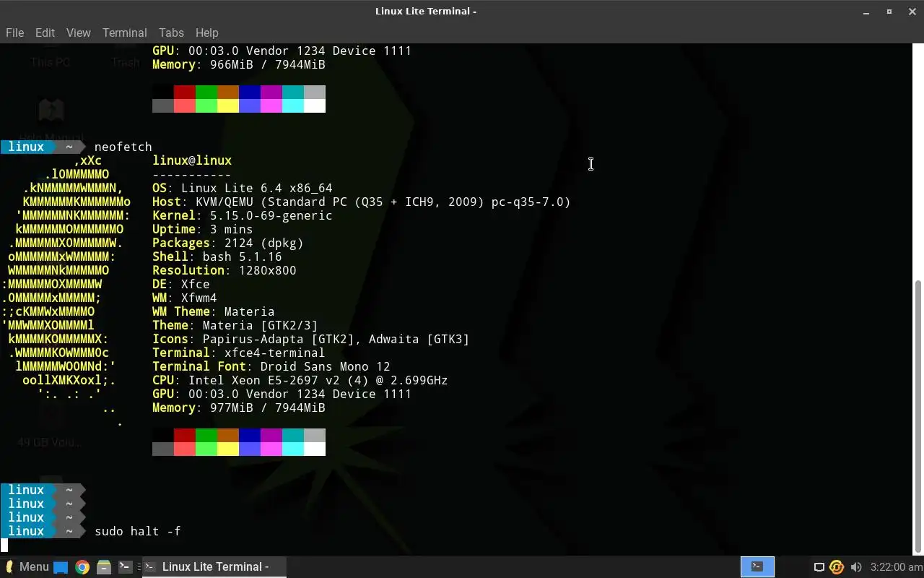Launch a new terminal from the taskbar launcher
Viewport: 924px width, 578px height.
coord(124,567)
